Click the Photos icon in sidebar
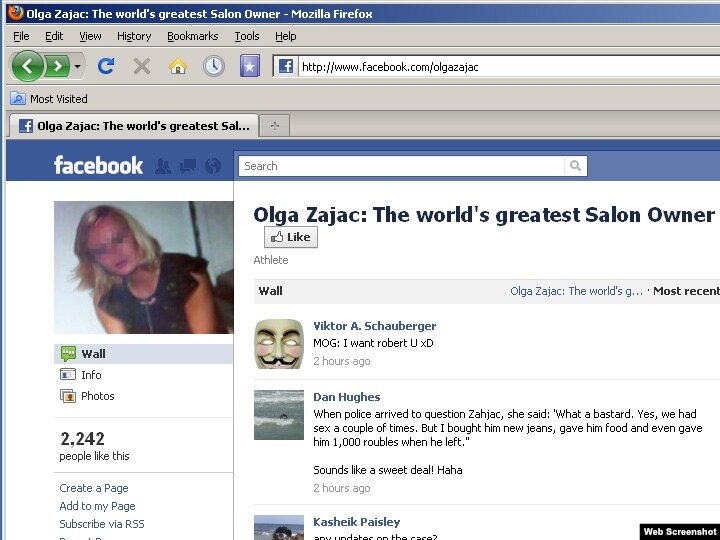 (x=68, y=396)
